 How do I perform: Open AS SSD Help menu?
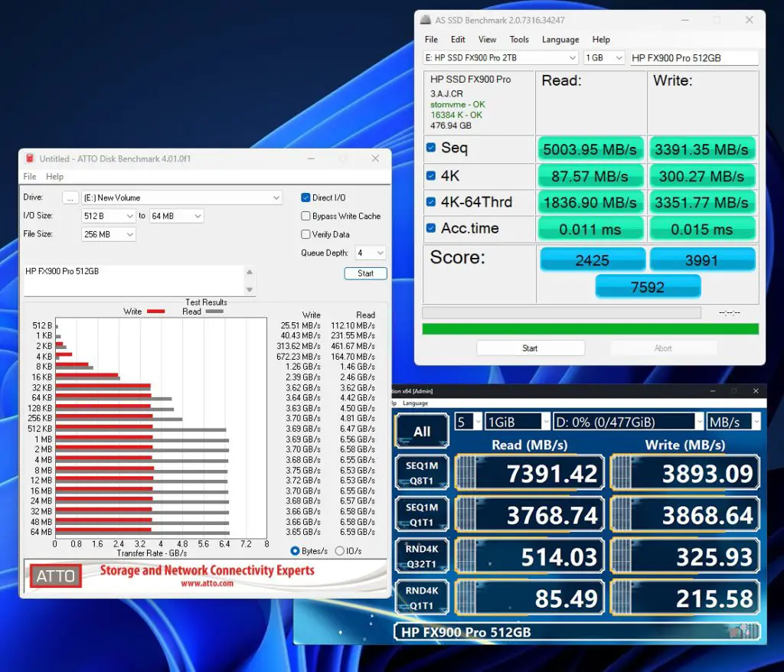pos(601,40)
